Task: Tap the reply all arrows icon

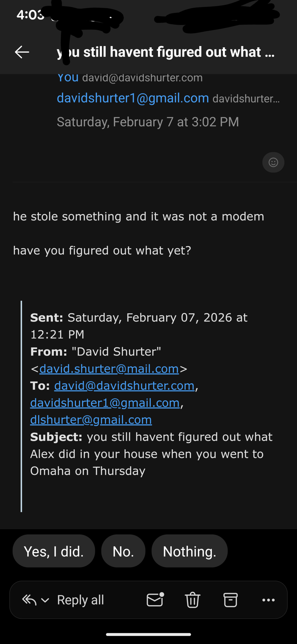Action: click(x=29, y=600)
